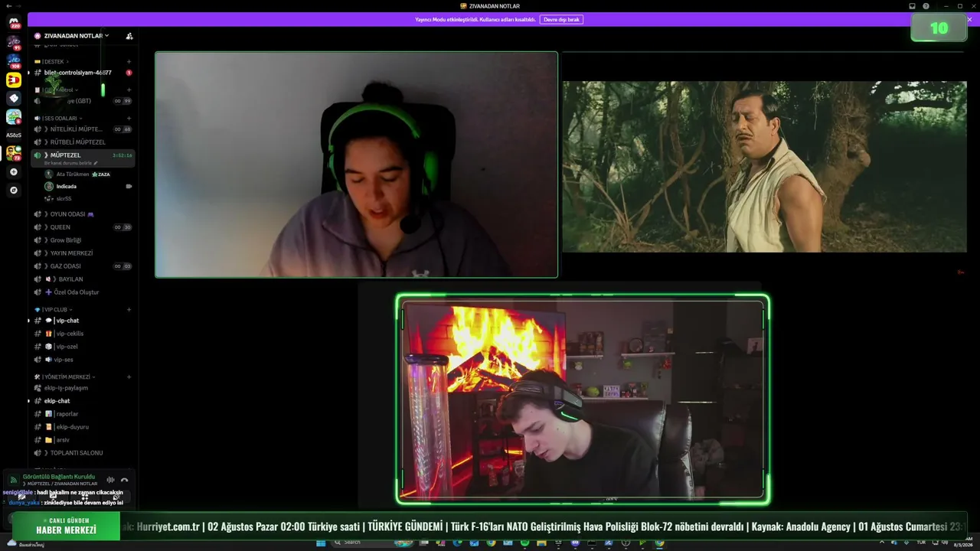Open Inbox icon in the title bar
The image size is (980, 551).
pos(912,6)
